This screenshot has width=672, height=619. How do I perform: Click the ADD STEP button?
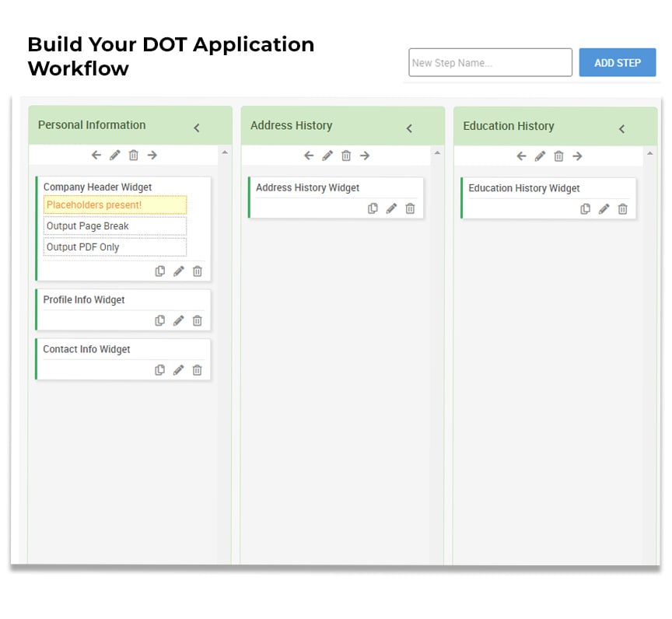tap(618, 62)
